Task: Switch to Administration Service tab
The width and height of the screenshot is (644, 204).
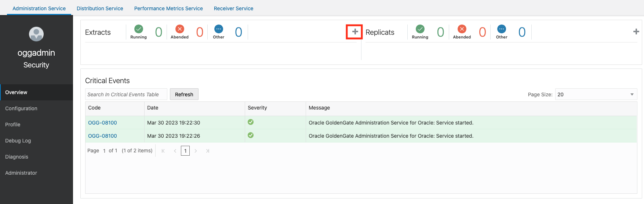Action: click(x=39, y=8)
